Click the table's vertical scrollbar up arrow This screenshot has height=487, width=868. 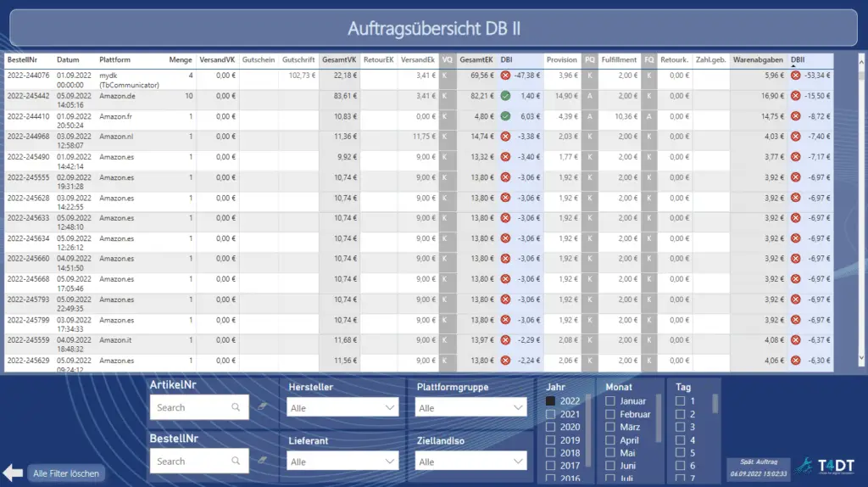coord(861,62)
